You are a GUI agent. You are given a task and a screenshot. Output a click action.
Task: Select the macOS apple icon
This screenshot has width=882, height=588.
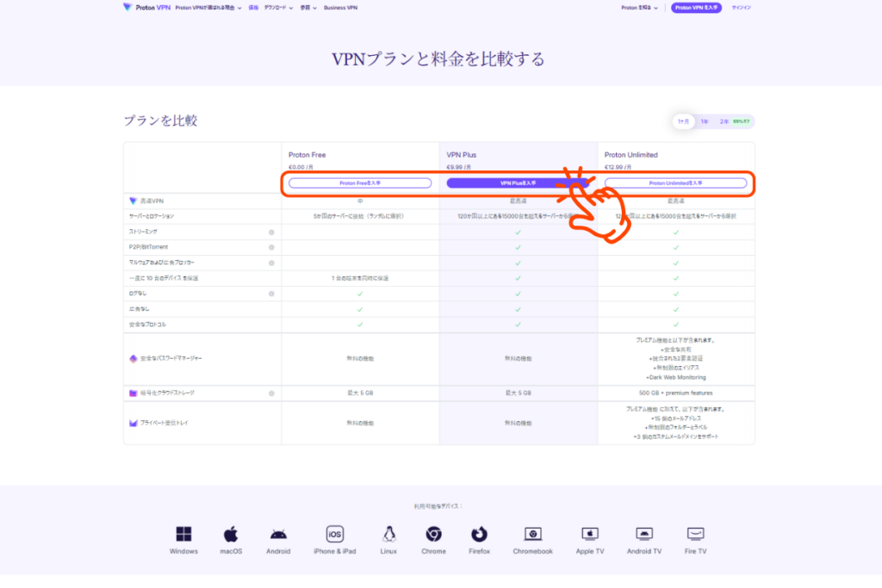pyautogui.click(x=231, y=534)
